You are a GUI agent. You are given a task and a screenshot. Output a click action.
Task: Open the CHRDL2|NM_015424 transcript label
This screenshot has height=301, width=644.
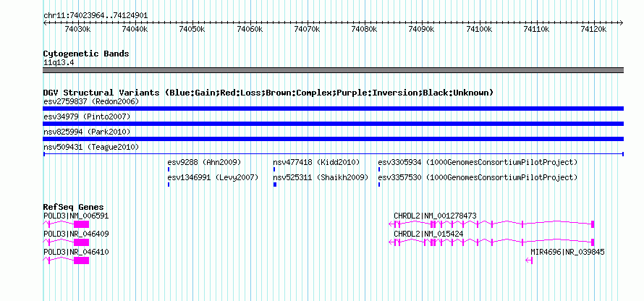tap(428, 234)
